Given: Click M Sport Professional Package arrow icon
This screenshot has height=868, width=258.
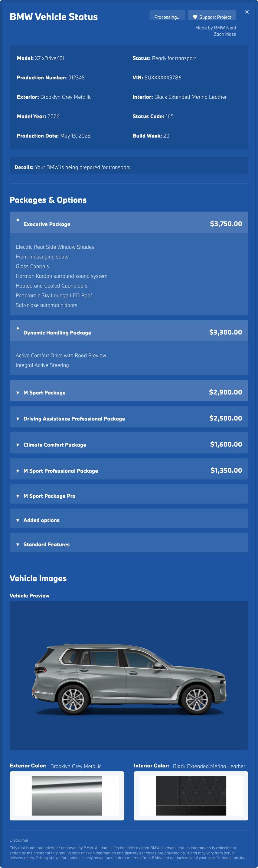Looking at the screenshot, I should (18, 471).
